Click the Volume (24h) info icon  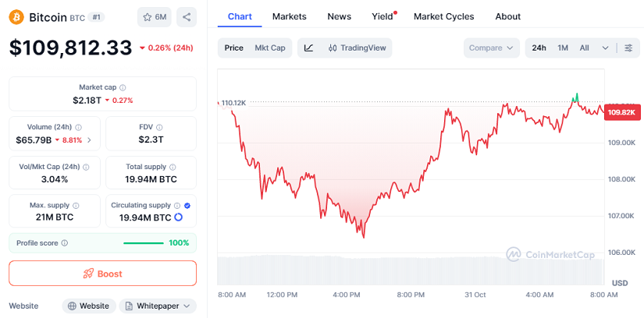78,127
